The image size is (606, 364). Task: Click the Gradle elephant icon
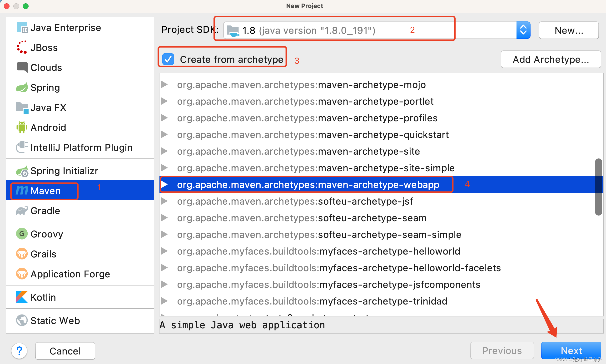[x=22, y=211]
